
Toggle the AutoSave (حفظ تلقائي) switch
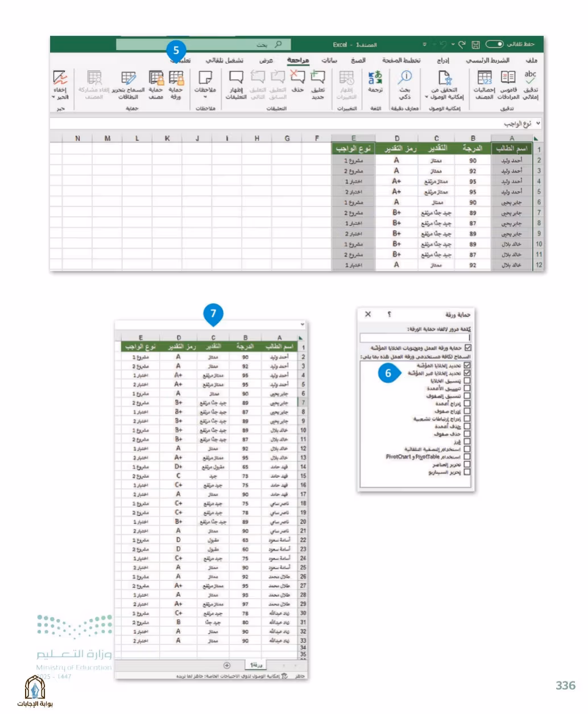494,44
